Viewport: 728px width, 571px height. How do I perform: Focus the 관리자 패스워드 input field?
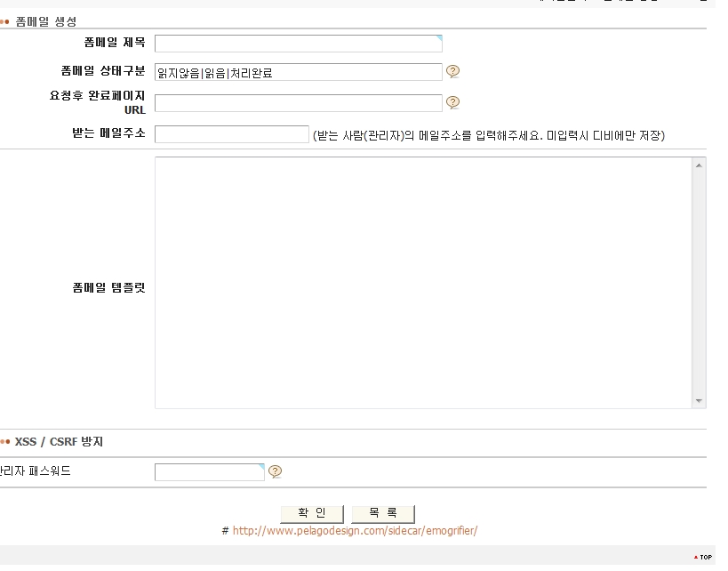click(x=209, y=471)
